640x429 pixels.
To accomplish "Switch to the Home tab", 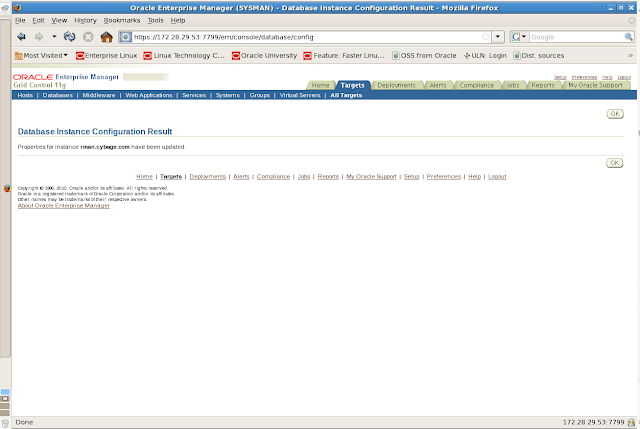I will [320, 85].
